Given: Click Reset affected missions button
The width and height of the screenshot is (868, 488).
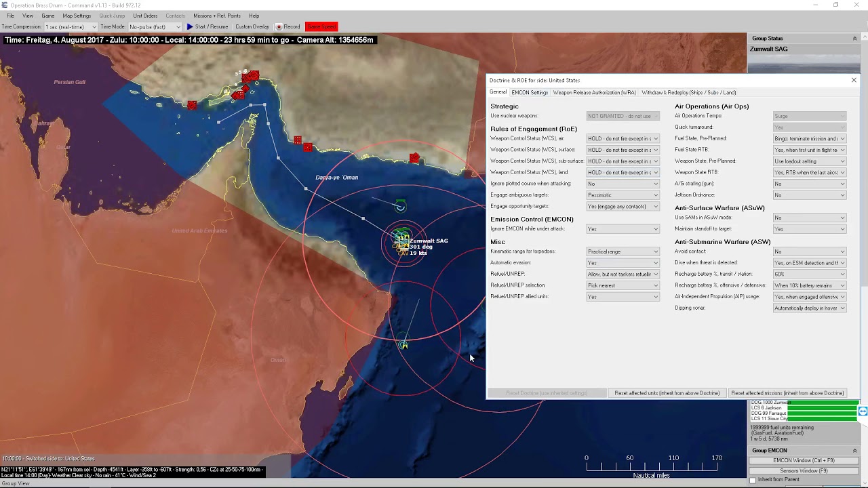Looking at the screenshot, I should [x=787, y=393].
